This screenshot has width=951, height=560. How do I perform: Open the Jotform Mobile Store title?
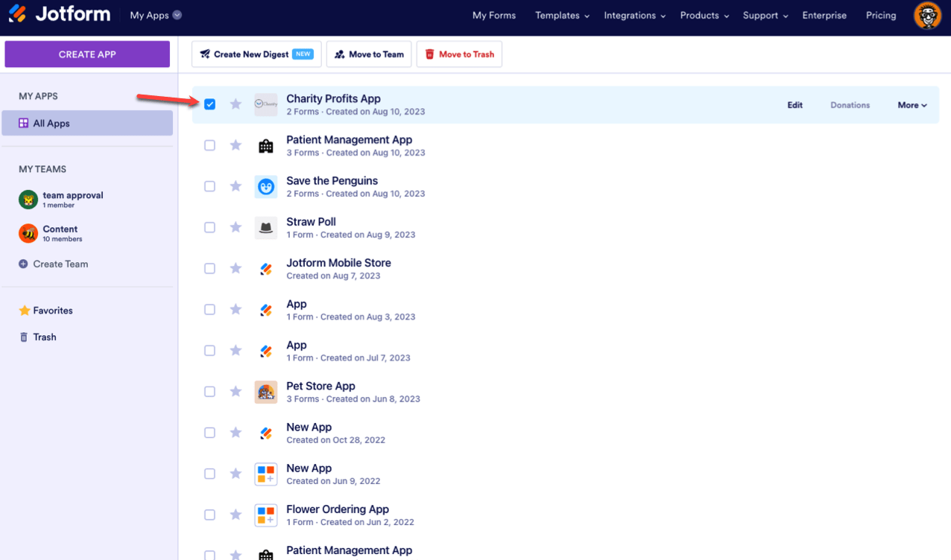338,263
